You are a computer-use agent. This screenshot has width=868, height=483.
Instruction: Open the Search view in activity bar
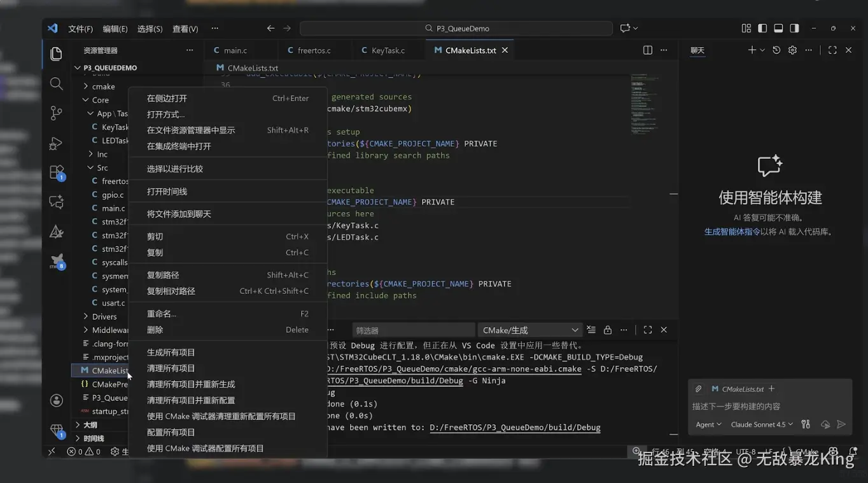click(x=56, y=83)
